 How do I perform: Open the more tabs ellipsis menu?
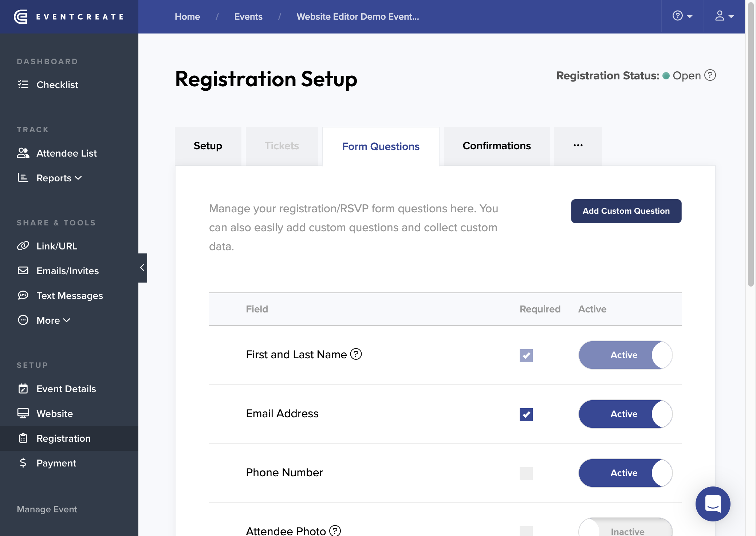578,146
